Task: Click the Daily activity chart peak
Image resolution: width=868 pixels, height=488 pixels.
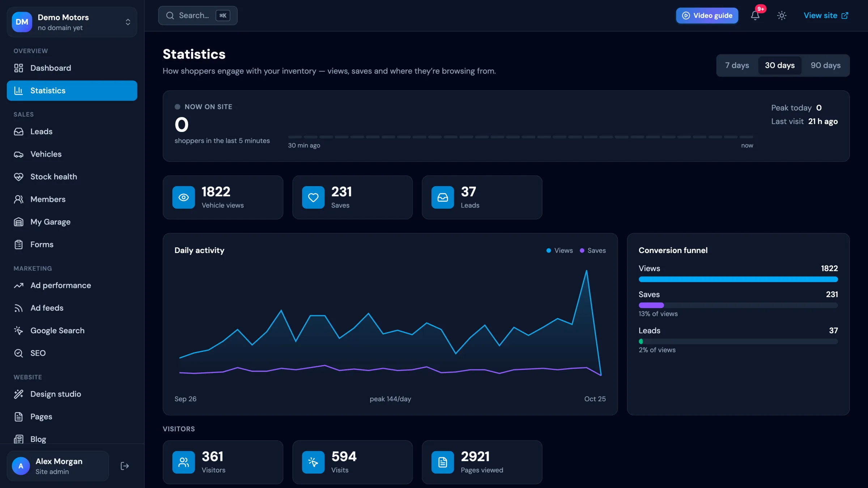Action: click(586, 271)
